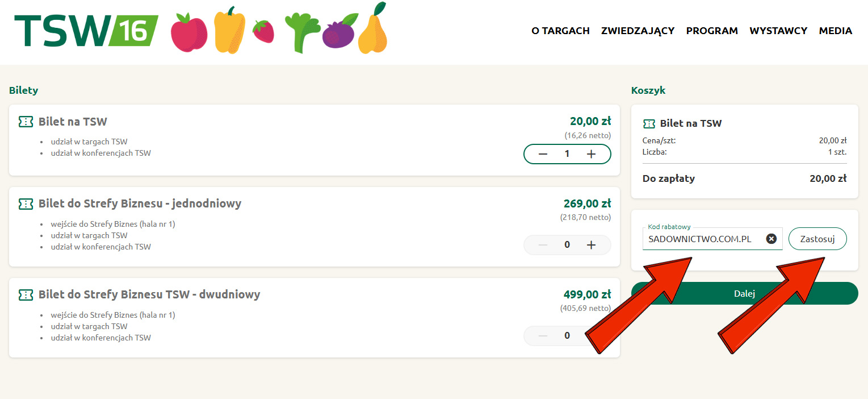
Task: Reduce dwudniowy ticket count with minus
Action: coord(543,336)
